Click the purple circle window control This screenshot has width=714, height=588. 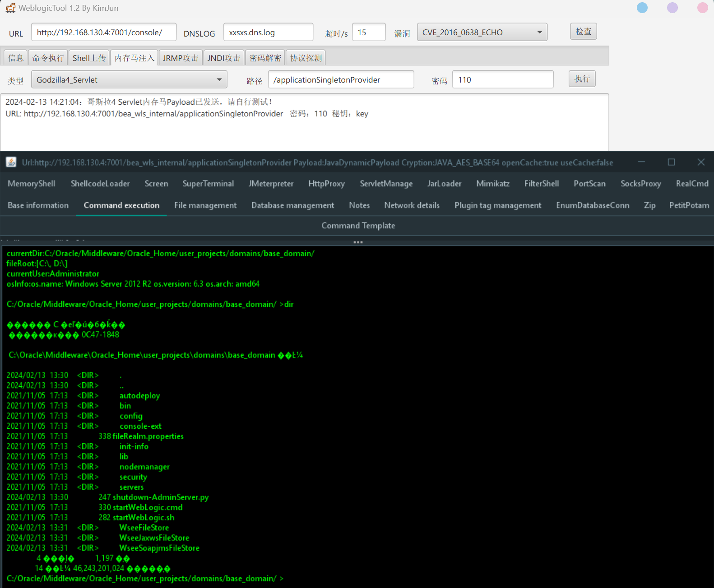coord(672,8)
